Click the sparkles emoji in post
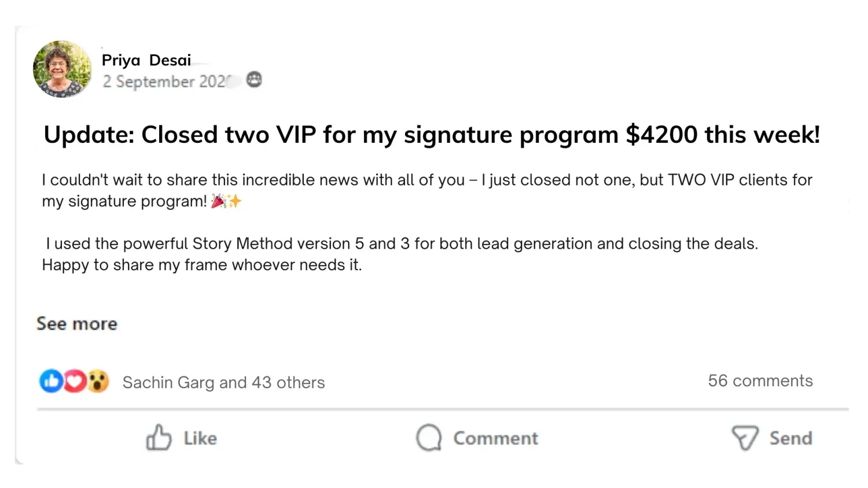868x488 pixels. click(x=234, y=201)
